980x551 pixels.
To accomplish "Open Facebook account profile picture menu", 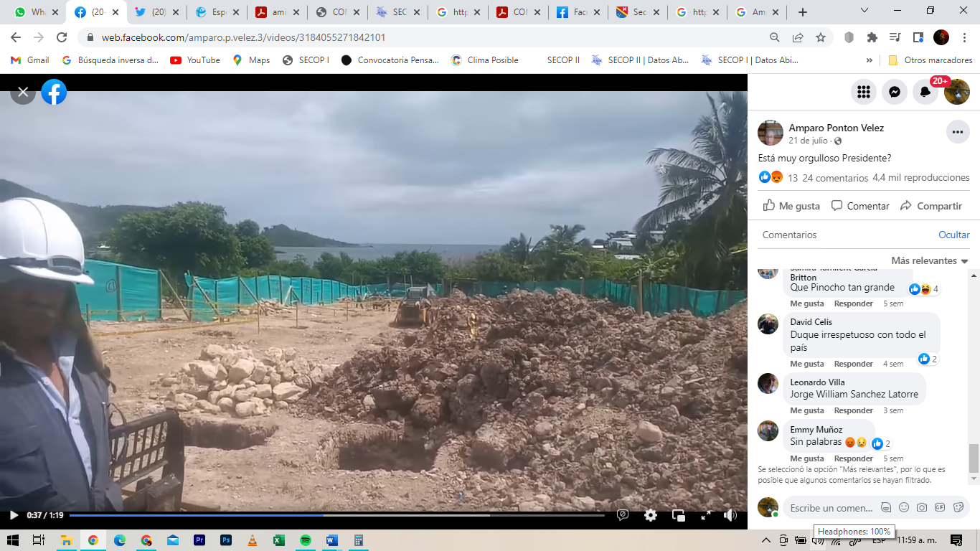I will [957, 92].
